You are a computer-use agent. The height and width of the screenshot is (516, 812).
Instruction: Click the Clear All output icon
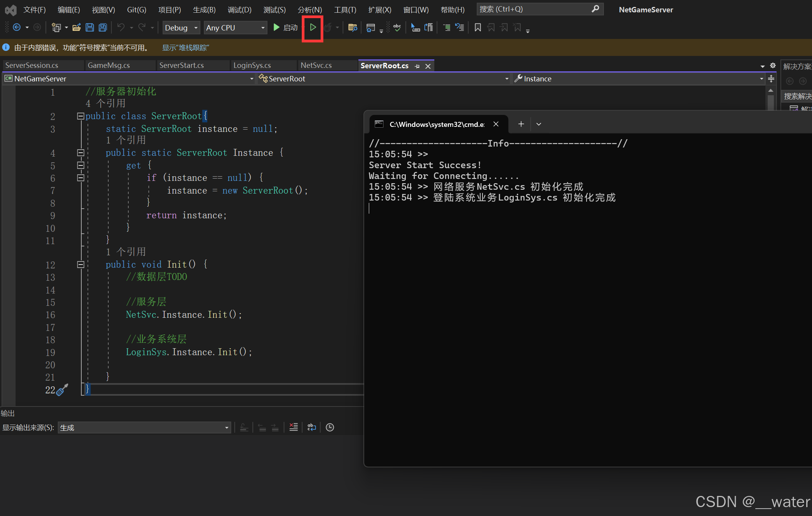294,427
